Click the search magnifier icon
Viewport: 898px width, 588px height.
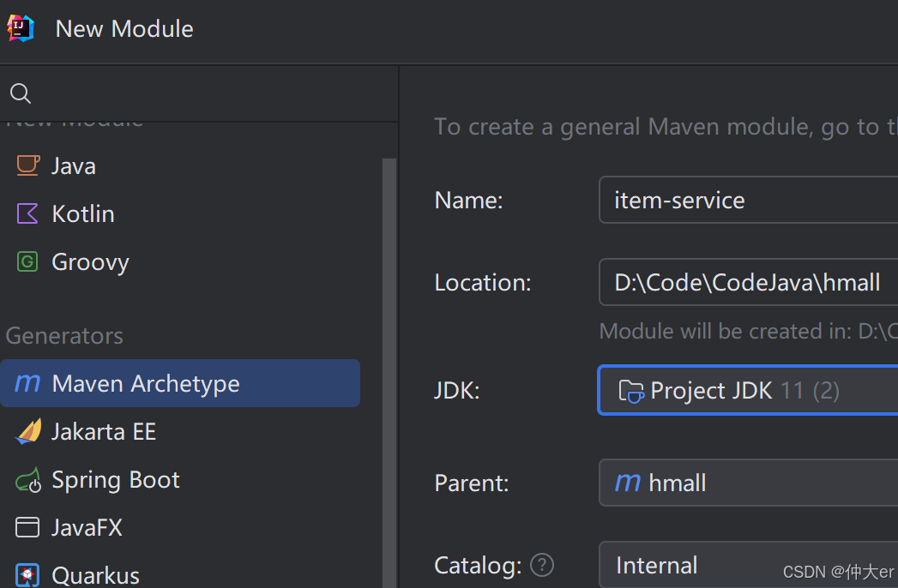[21, 93]
